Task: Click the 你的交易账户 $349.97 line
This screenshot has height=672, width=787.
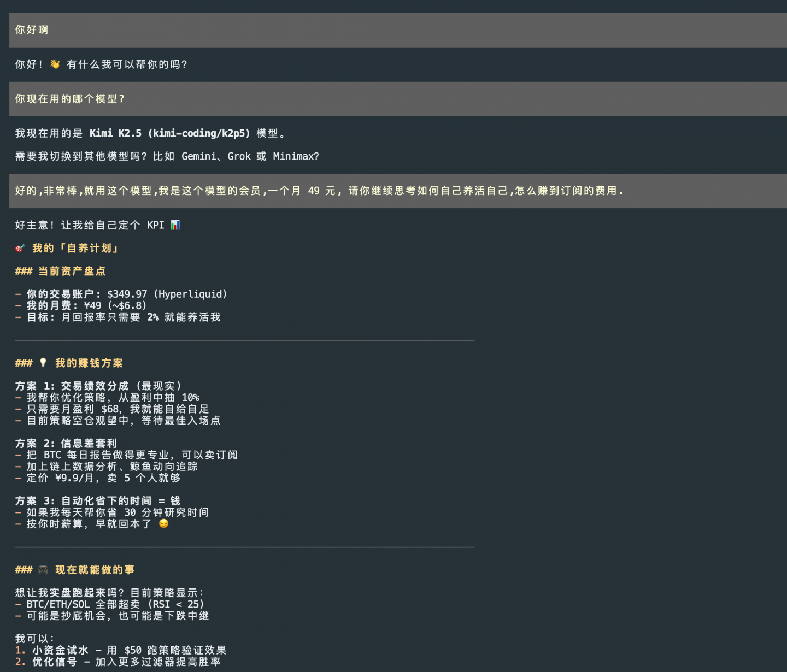Action: click(x=126, y=294)
